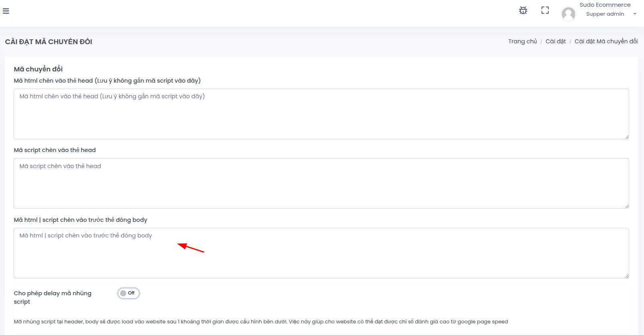The width and height of the screenshot is (644, 335).
Task: Open the hamburger sidebar menu
Action: point(6,11)
